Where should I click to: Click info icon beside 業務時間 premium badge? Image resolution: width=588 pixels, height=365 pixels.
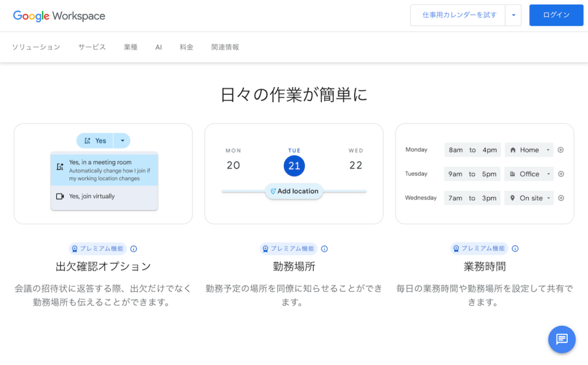click(515, 248)
